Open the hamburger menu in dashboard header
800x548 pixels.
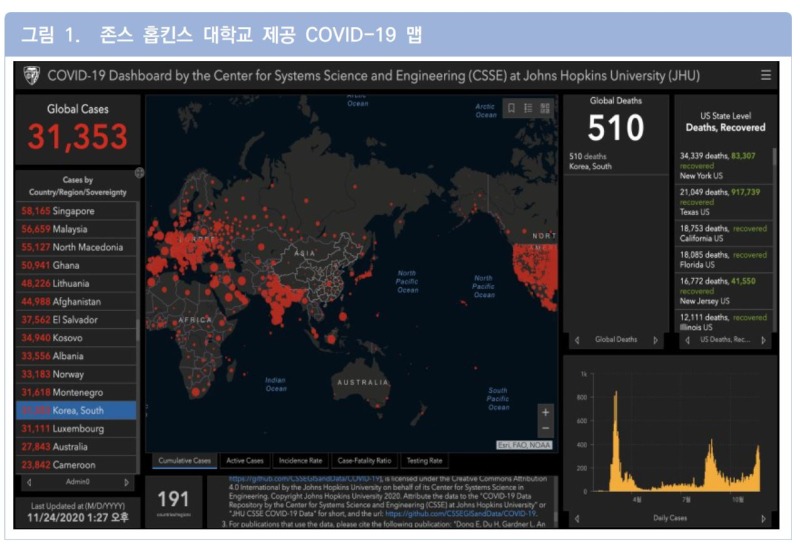765,76
